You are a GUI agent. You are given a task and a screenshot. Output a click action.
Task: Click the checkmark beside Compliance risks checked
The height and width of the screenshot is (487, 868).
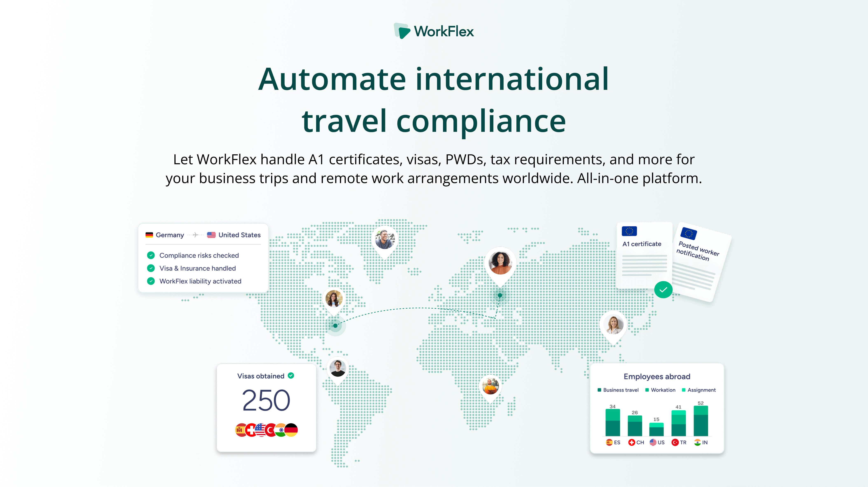coord(151,255)
